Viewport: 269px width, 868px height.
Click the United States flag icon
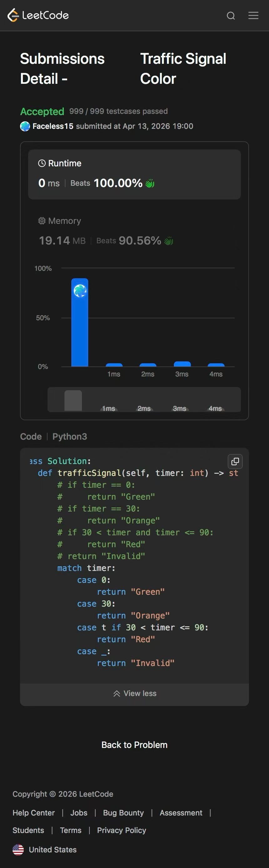click(x=18, y=850)
